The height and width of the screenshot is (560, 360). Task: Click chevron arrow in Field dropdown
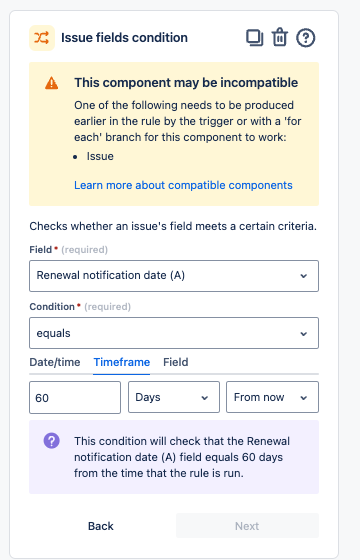[x=304, y=276]
